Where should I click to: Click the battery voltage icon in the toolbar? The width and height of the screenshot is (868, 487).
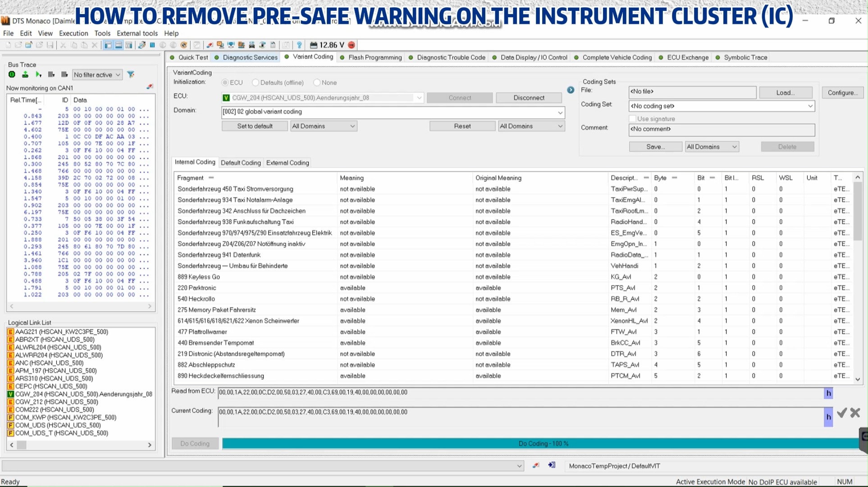pos(314,45)
